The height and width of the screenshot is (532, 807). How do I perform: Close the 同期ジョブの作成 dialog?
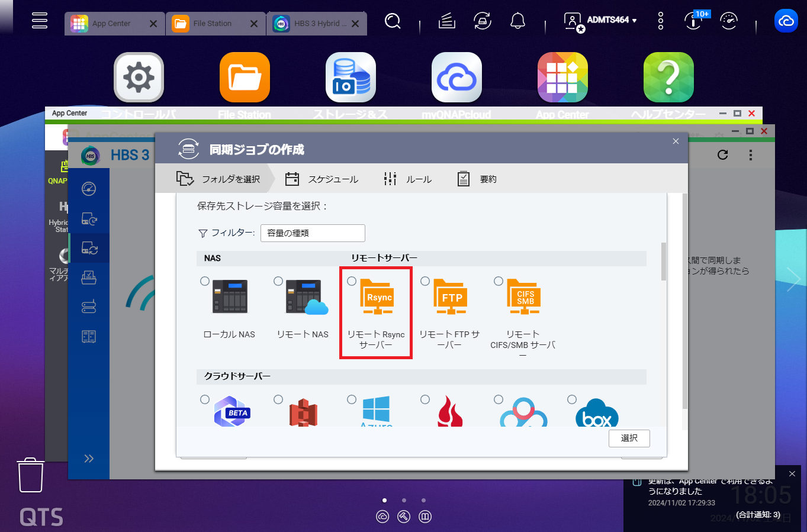676,141
